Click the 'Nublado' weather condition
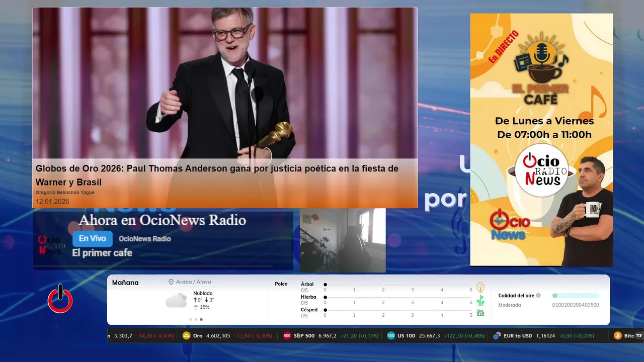This screenshot has height=362, width=644. tap(203, 293)
